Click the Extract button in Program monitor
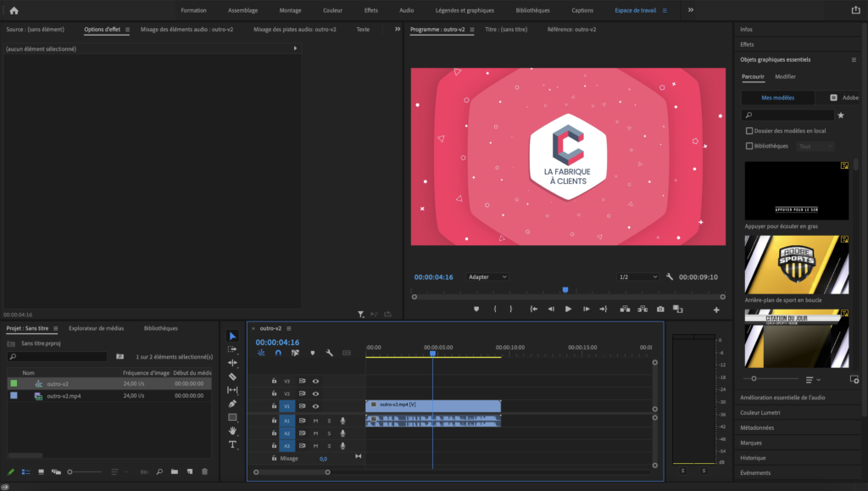Viewport: 868px width, 491px height. click(643, 309)
